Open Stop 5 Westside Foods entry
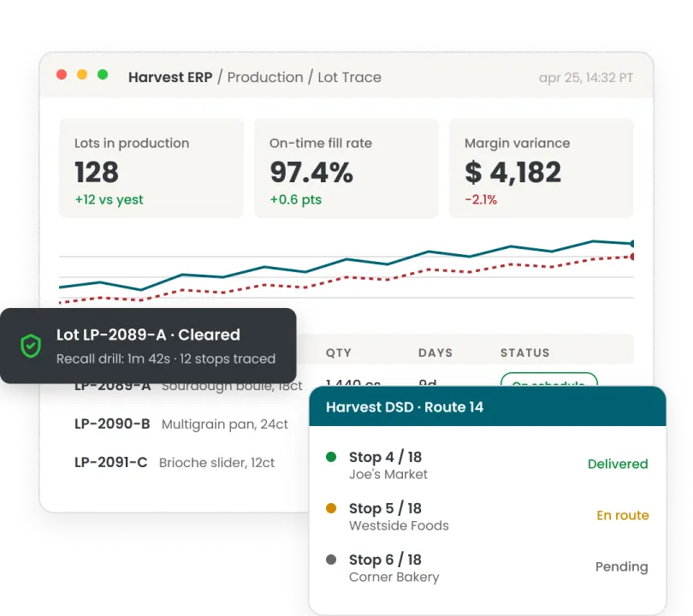Viewport: 693px width, 616px height. [x=487, y=516]
